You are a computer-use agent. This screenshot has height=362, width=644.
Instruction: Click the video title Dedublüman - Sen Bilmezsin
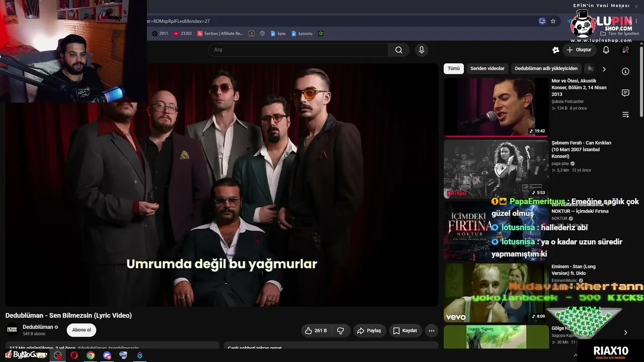(68, 315)
